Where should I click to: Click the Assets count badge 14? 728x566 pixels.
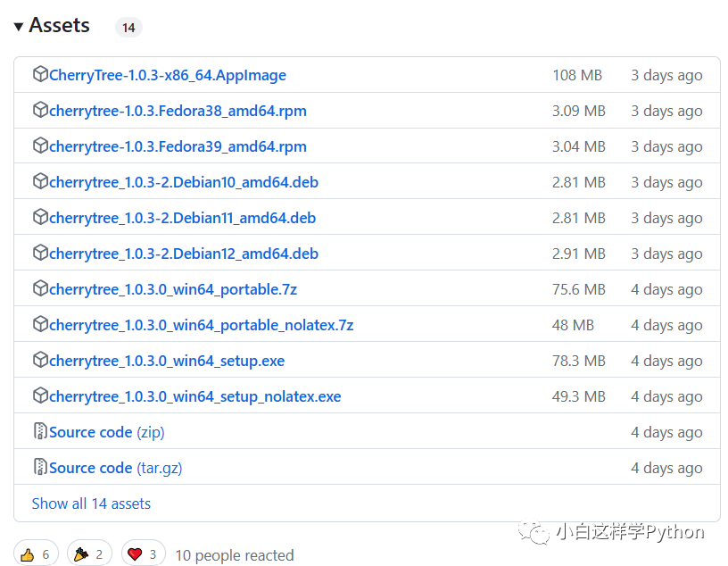click(128, 28)
